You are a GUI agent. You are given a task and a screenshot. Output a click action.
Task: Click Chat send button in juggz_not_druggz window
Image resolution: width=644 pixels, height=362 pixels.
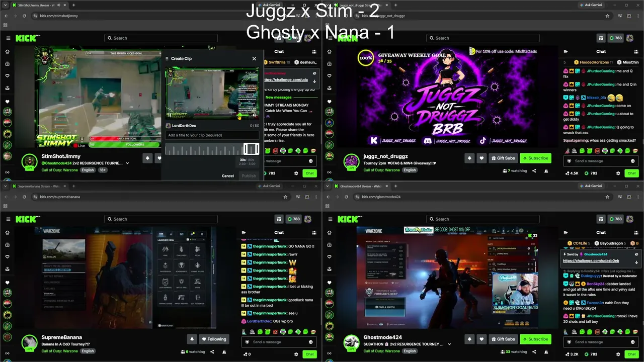631,173
